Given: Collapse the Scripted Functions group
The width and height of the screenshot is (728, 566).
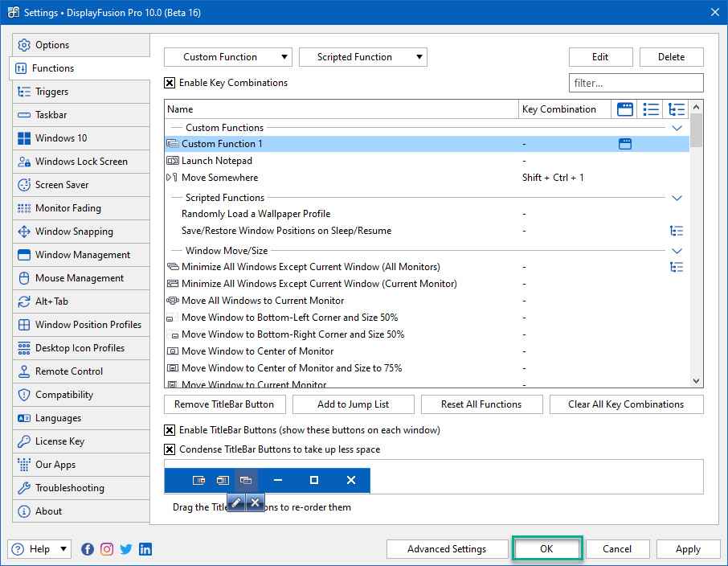Looking at the screenshot, I should pos(677,198).
